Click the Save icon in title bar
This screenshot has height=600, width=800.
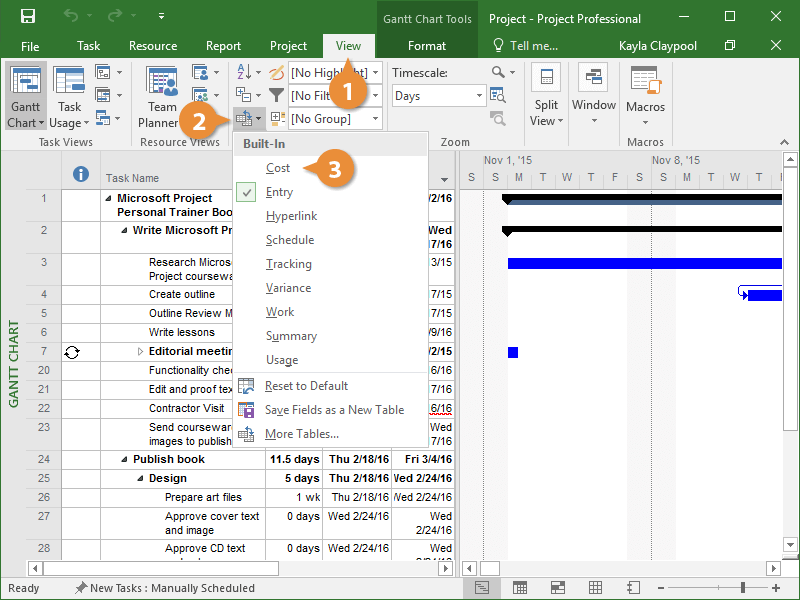pos(27,17)
